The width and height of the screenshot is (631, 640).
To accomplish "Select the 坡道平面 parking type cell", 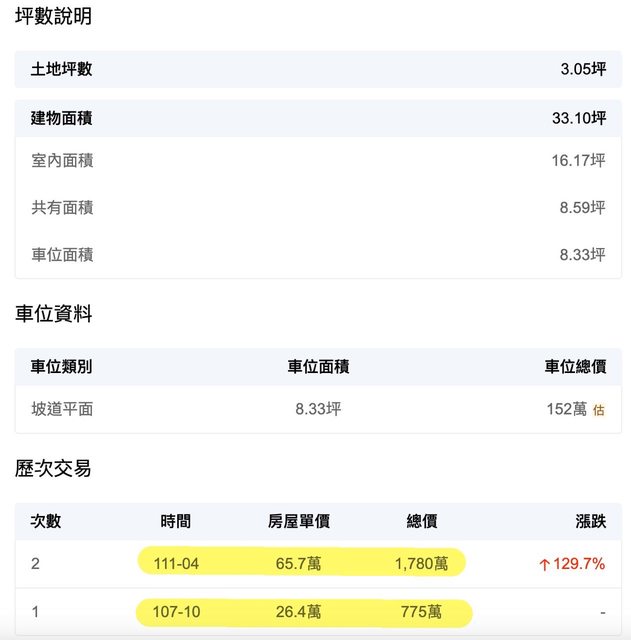I will [x=62, y=409].
